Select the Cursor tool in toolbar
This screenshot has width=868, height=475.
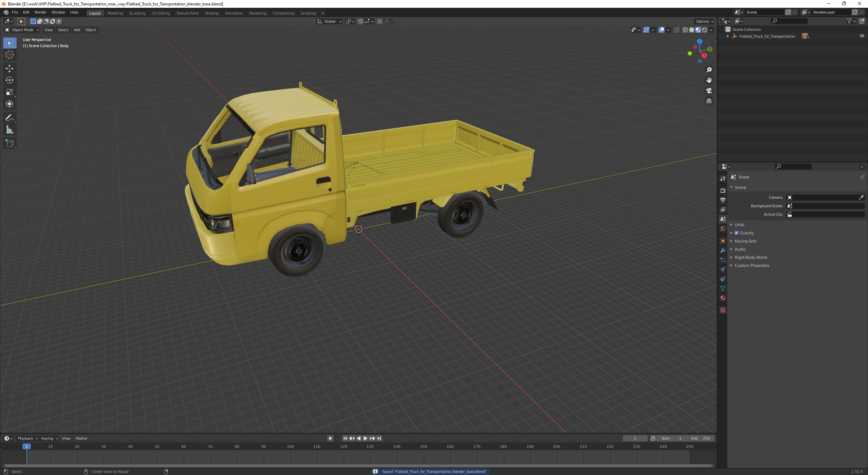(9, 55)
